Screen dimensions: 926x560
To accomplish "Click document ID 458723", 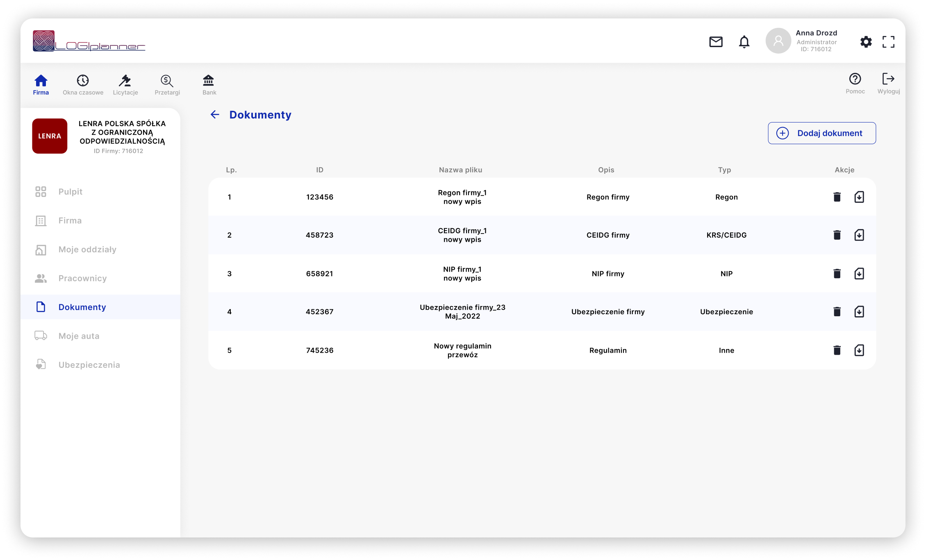I will pos(320,235).
